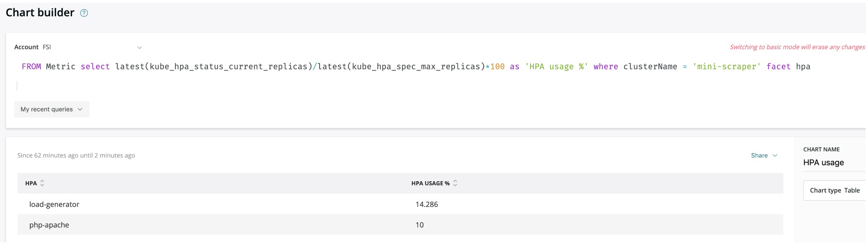Screen dimensions: 868x244
Task: Select the load-generator table row
Action: (x=400, y=204)
